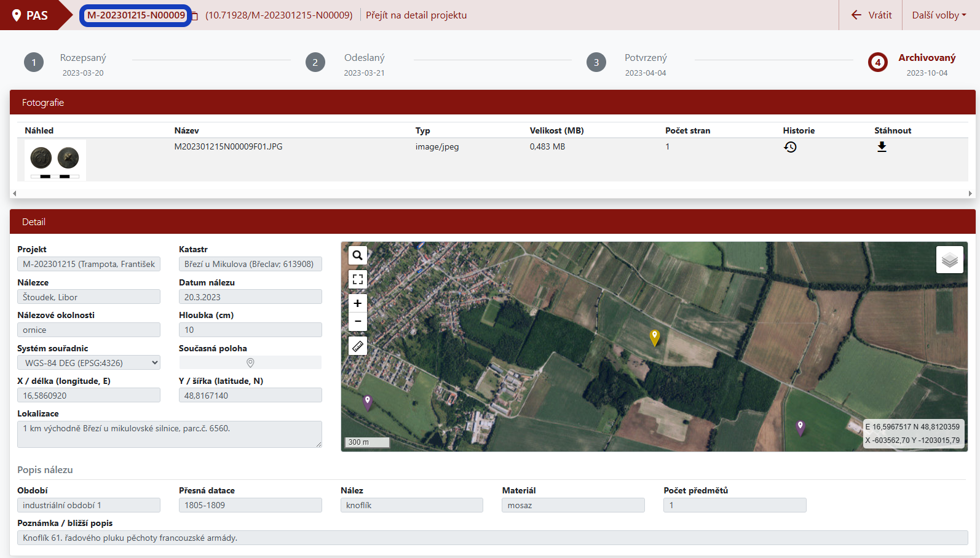Open the map search magnifier
The image size is (980, 558).
pos(358,255)
